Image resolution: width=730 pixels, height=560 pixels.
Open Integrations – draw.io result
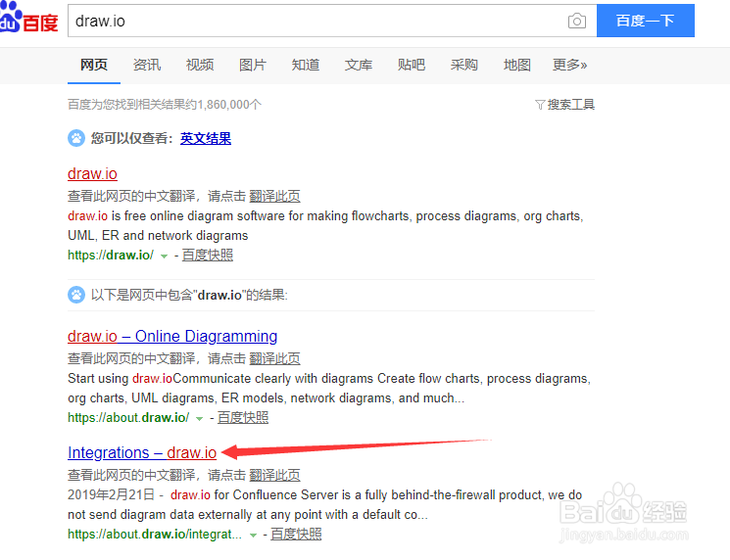point(142,452)
